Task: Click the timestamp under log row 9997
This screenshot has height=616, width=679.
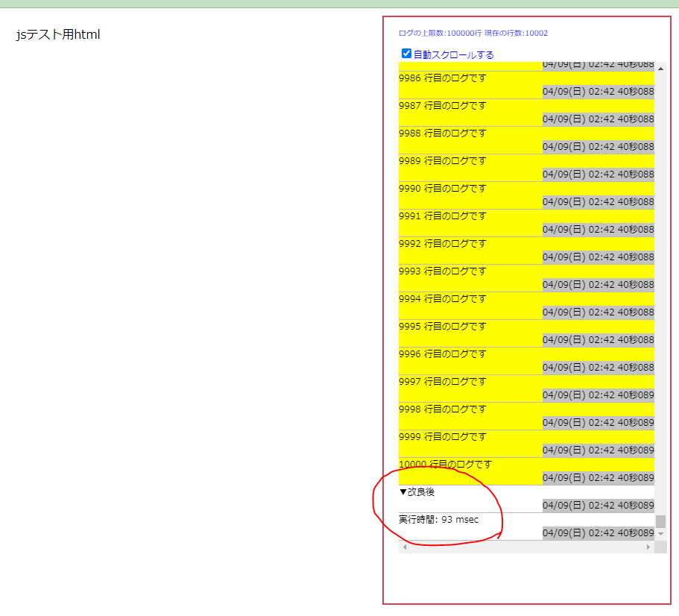Action: pos(598,395)
